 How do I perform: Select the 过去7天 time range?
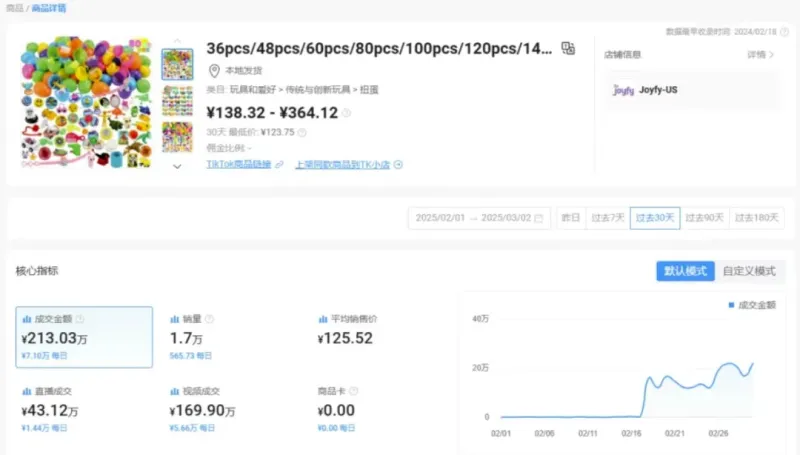(x=607, y=218)
